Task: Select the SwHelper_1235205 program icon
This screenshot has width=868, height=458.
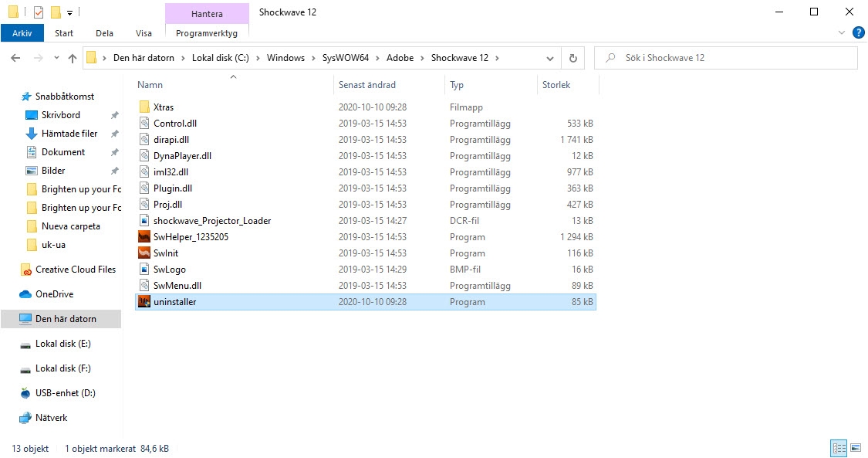Action: tap(144, 236)
